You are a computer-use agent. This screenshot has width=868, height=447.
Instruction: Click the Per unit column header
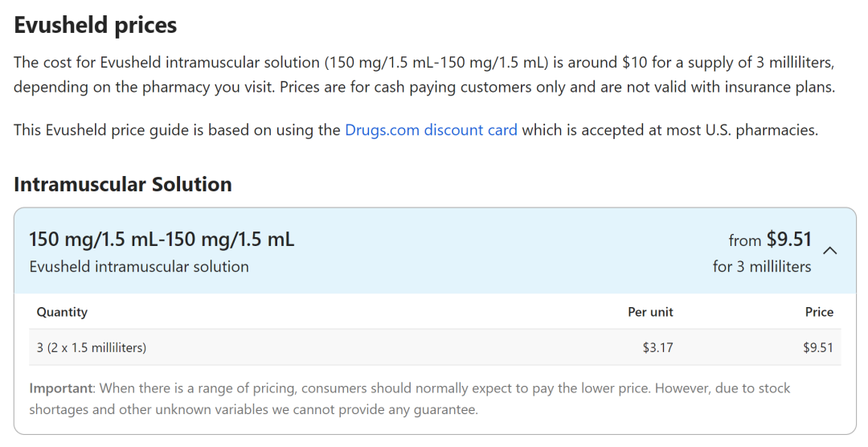click(x=650, y=312)
